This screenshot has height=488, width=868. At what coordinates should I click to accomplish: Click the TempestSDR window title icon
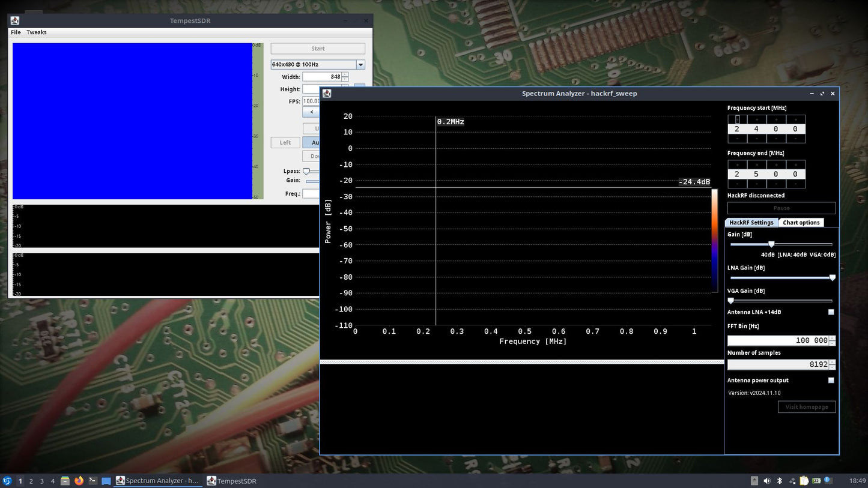coord(15,21)
